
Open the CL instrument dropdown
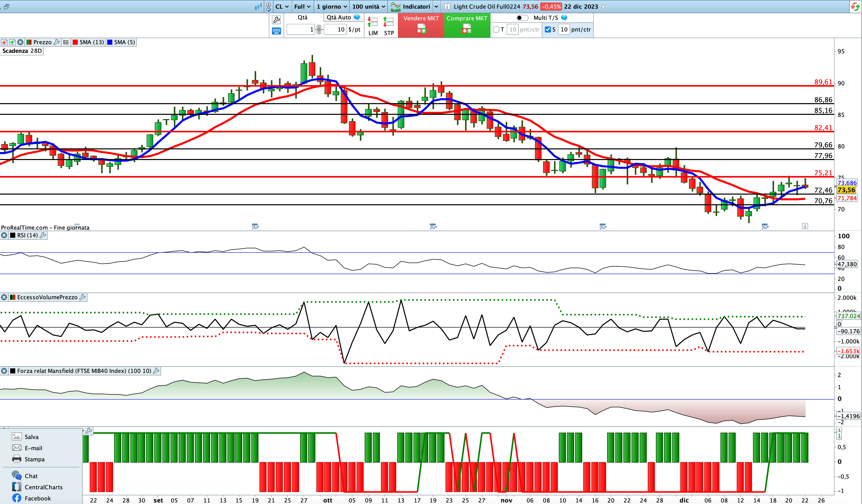282,7
